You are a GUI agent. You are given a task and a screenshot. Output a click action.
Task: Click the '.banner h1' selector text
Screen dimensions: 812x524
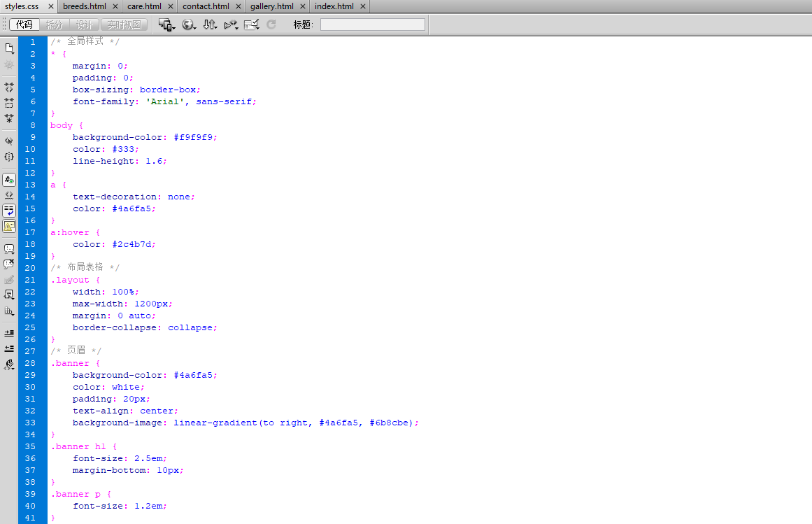coord(78,446)
